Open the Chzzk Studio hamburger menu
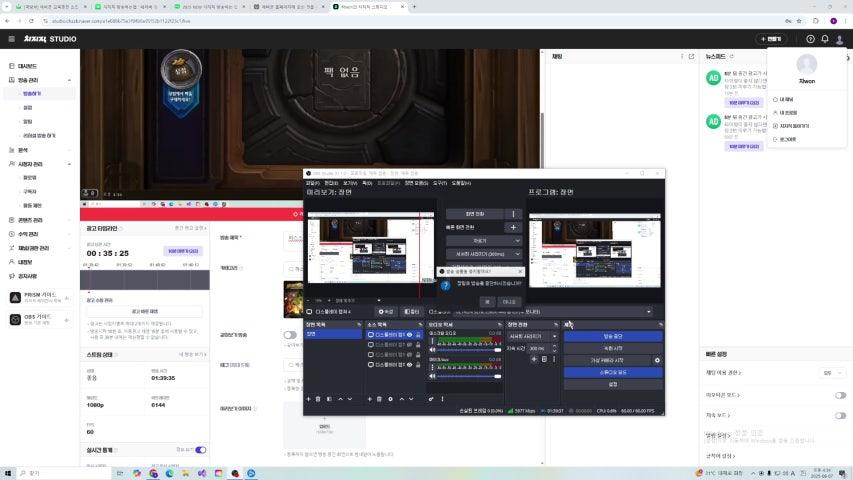 (x=11, y=39)
